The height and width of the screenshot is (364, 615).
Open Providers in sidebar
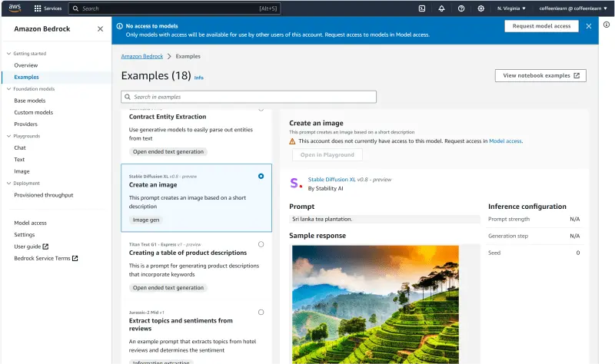click(x=25, y=124)
